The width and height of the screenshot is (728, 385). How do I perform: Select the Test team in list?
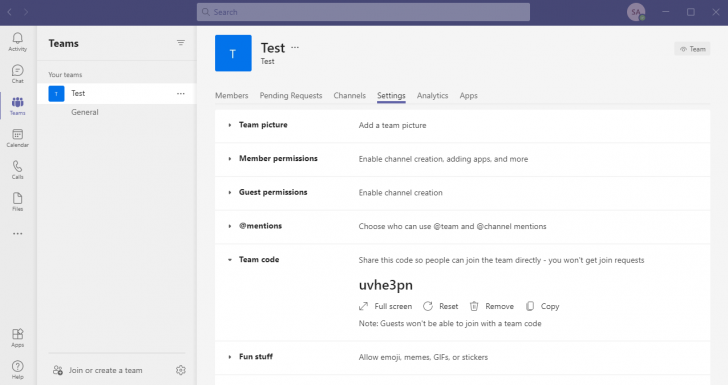click(x=117, y=93)
